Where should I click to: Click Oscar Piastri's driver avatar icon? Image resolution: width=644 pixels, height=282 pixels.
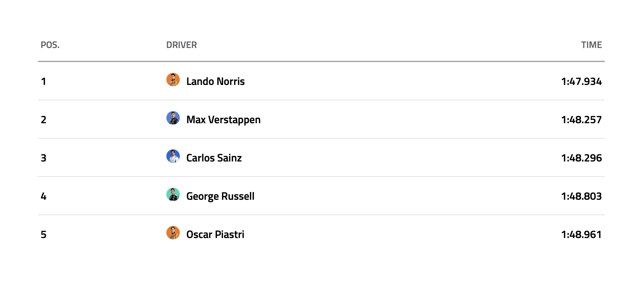pos(173,233)
